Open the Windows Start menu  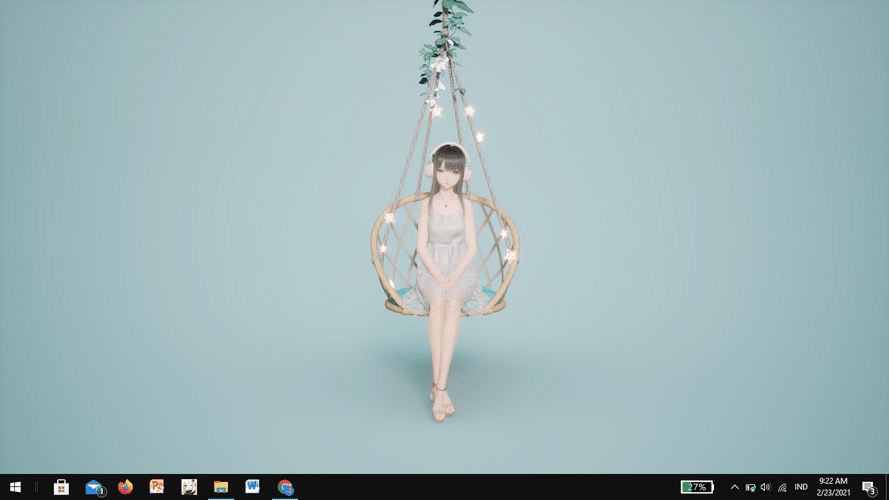tap(15, 487)
